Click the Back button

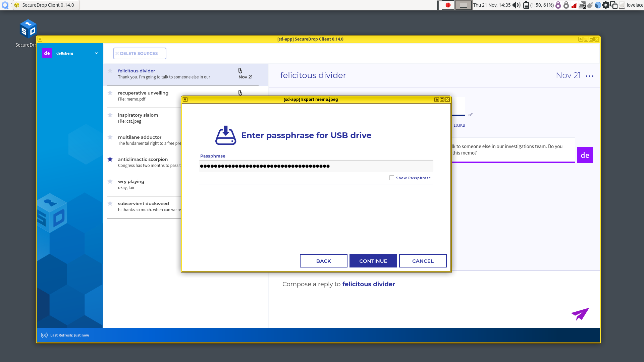(x=323, y=261)
